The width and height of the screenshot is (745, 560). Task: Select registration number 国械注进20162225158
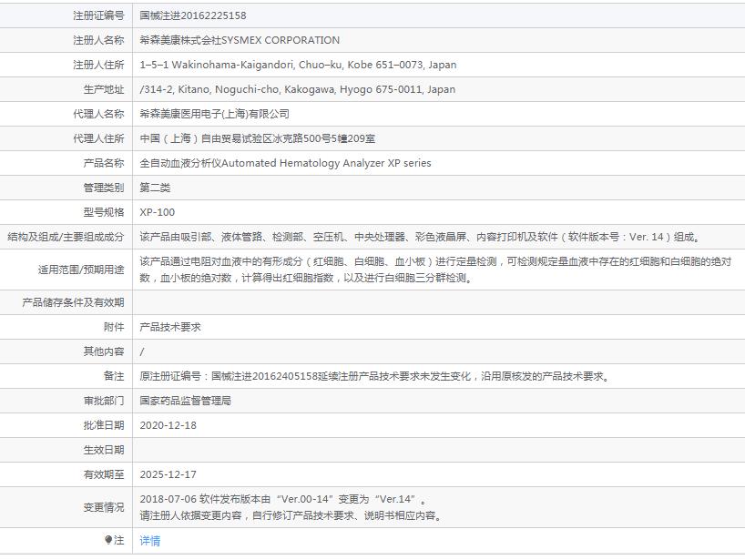pyautogui.click(x=193, y=15)
